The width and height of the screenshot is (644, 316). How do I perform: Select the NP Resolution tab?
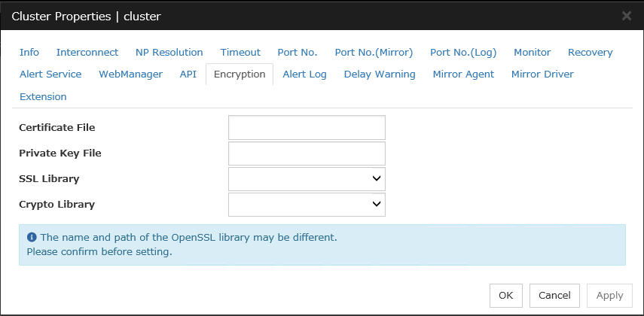point(169,53)
